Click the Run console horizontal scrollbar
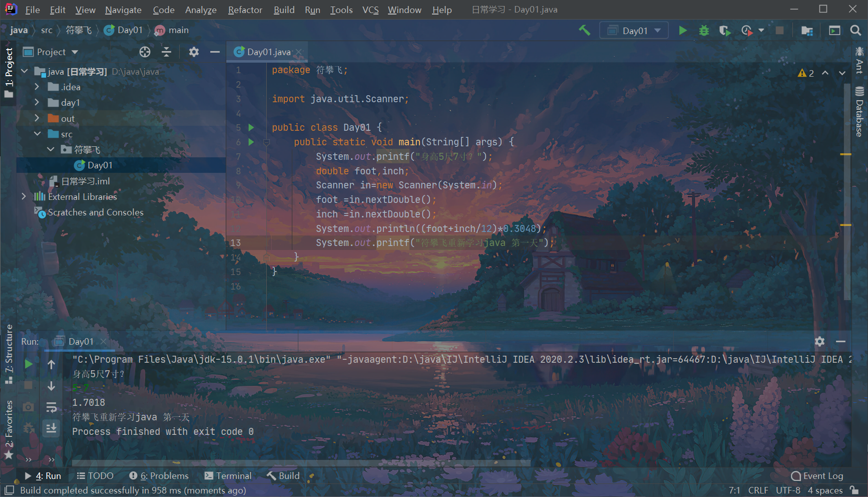This screenshot has height=497, width=868. [x=301, y=463]
